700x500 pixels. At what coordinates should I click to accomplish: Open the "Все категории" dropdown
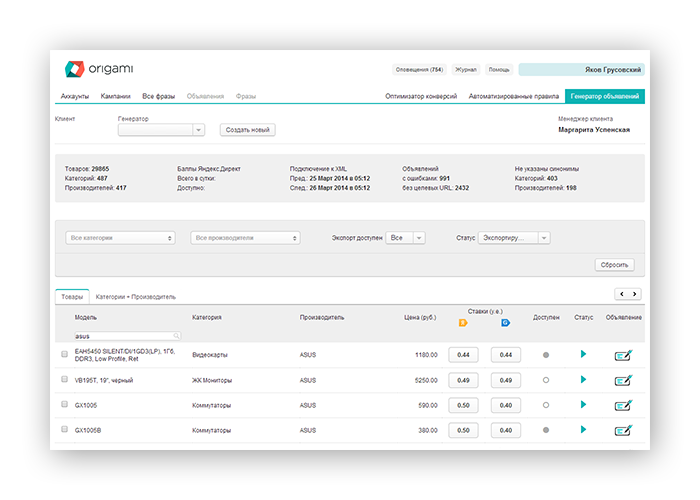[121, 238]
